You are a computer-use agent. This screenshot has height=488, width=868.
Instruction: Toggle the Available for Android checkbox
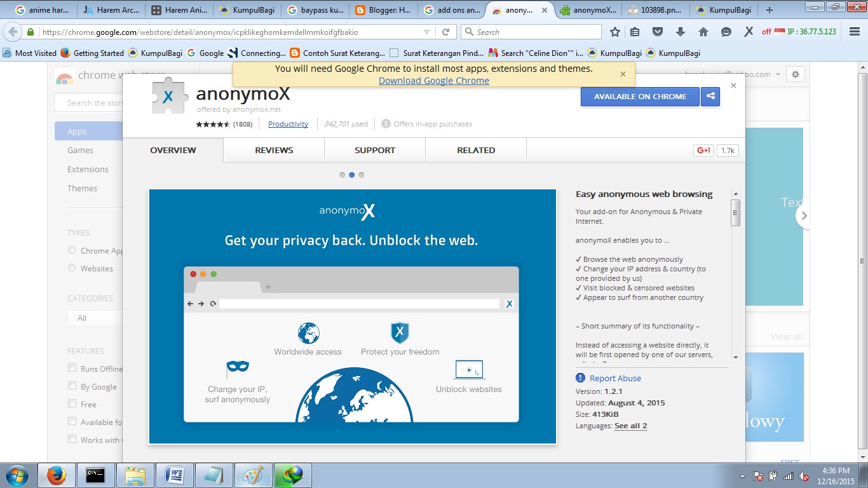tap(72, 421)
